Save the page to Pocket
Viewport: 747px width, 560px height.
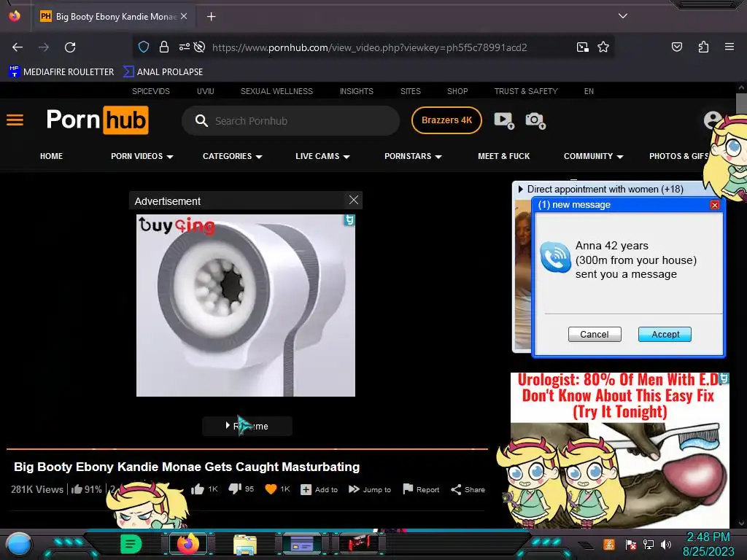tap(677, 47)
